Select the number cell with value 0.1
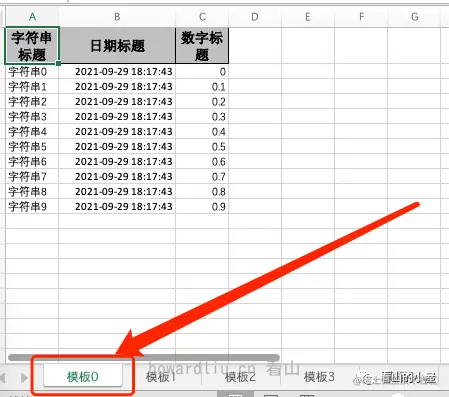 point(202,86)
